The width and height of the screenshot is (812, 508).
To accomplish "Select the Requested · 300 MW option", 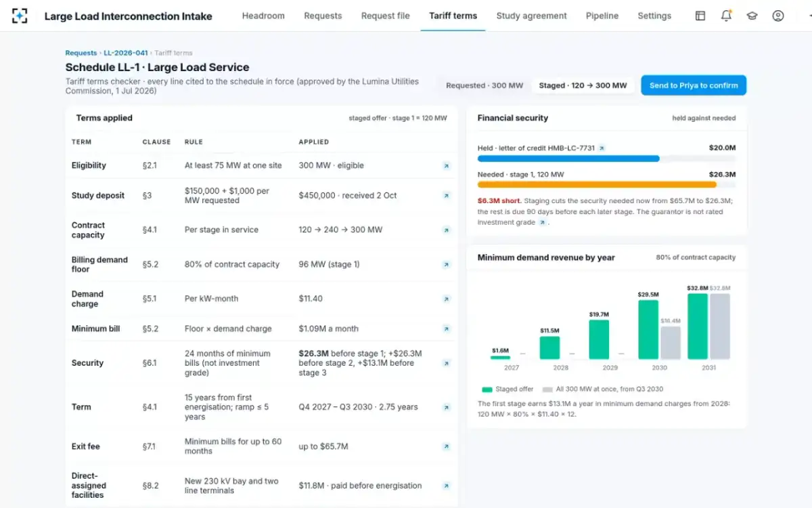I will [x=484, y=85].
